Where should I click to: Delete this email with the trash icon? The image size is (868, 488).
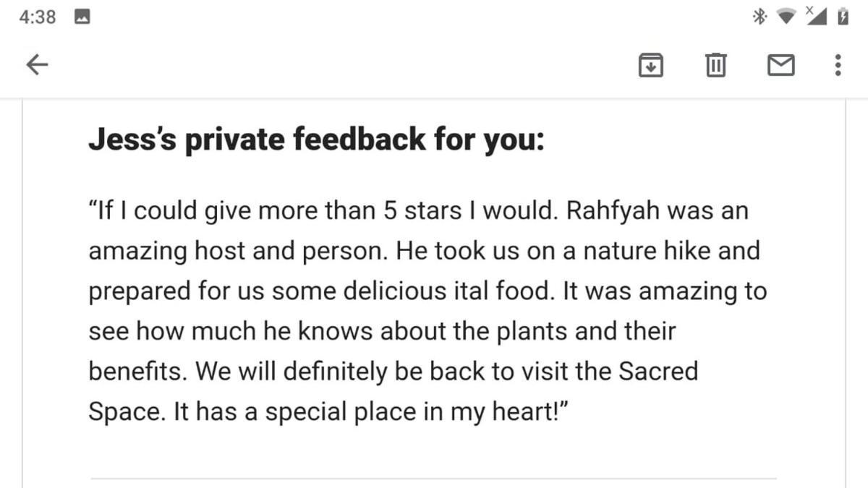coord(715,65)
